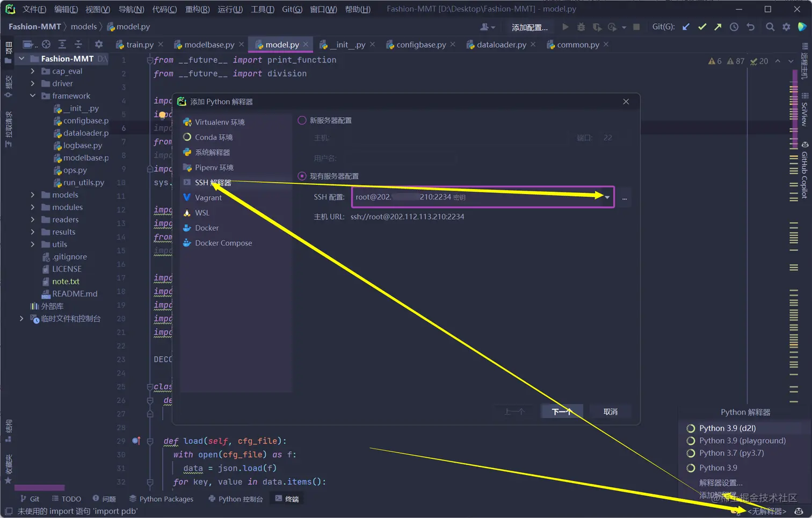Screen dimensions: 812x518
Task: Select new server configuration radio button
Action: pos(302,120)
